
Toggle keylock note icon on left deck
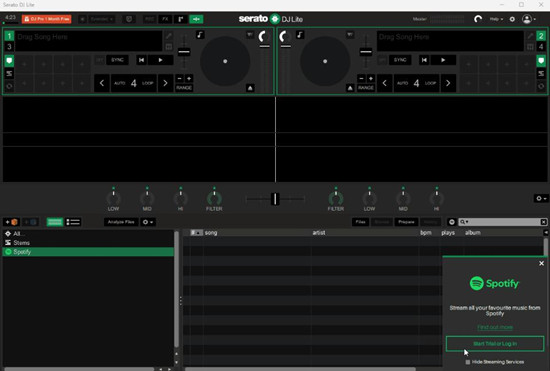(x=200, y=35)
